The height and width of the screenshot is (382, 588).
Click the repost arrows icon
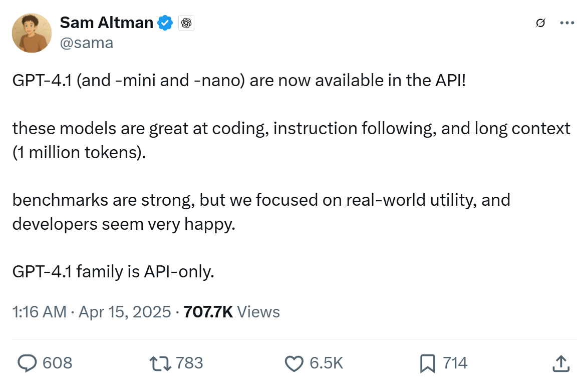[x=160, y=363]
